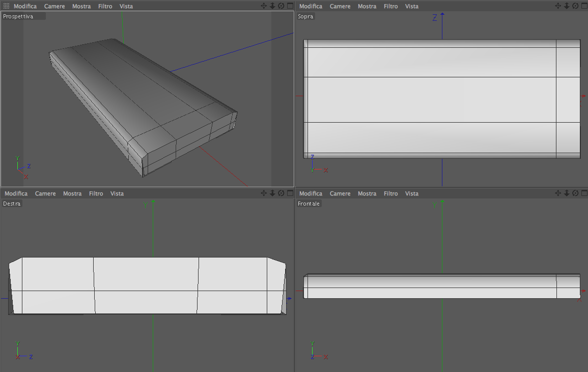Toggle the maximize-view icon in the Prospettiva viewport
This screenshot has width=588, height=372.
pyautogui.click(x=290, y=6)
